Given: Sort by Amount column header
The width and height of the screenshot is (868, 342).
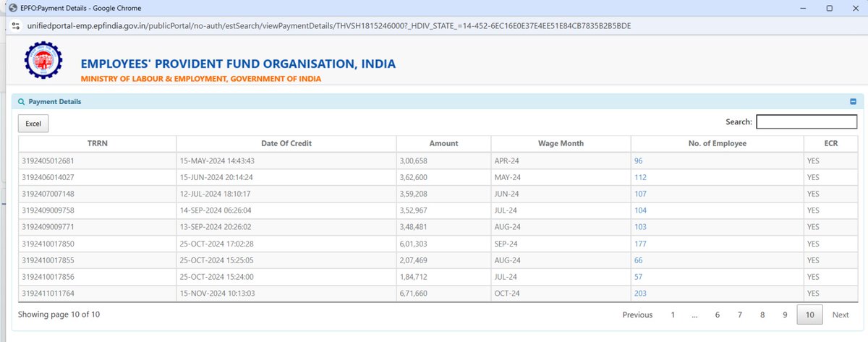Looking at the screenshot, I should [x=443, y=143].
